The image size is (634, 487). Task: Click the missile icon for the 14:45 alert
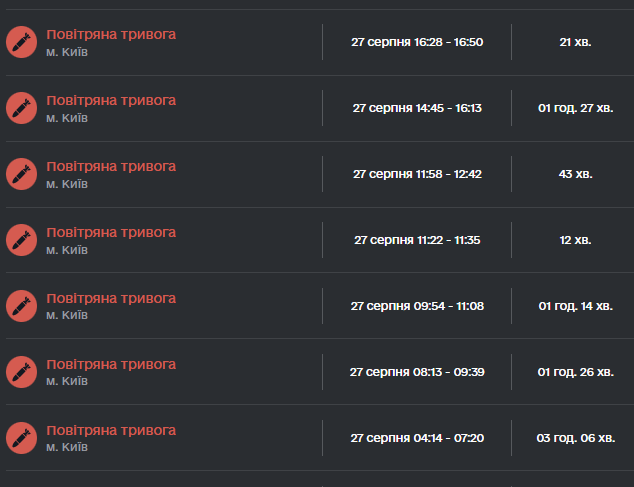[x=21, y=108]
